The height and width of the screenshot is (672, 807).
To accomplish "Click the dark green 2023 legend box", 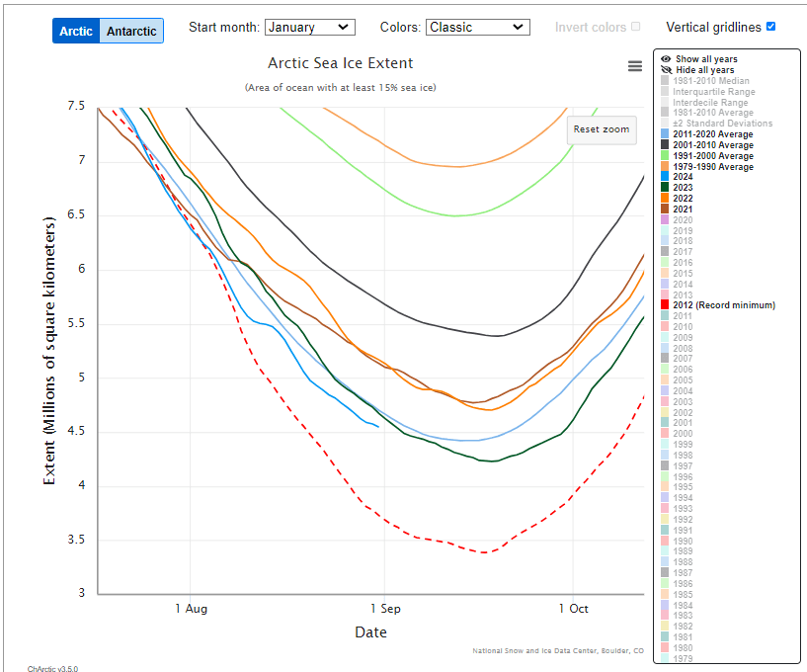I will [666, 188].
